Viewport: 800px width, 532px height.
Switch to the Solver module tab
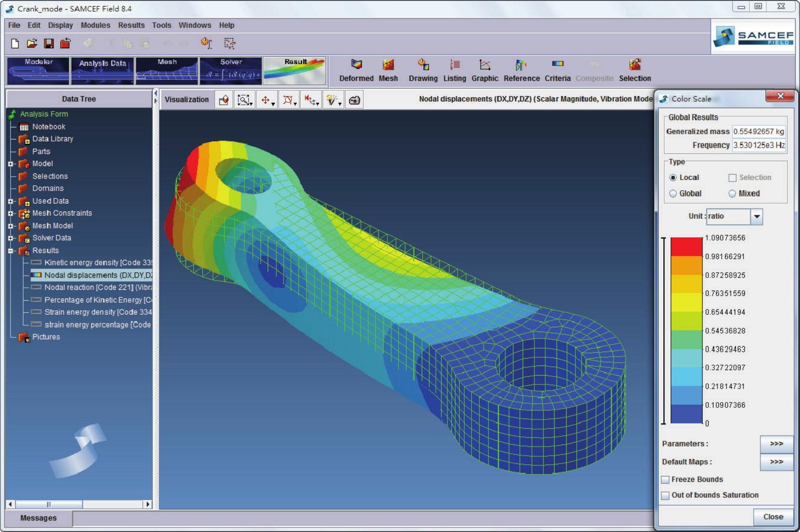(x=231, y=70)
